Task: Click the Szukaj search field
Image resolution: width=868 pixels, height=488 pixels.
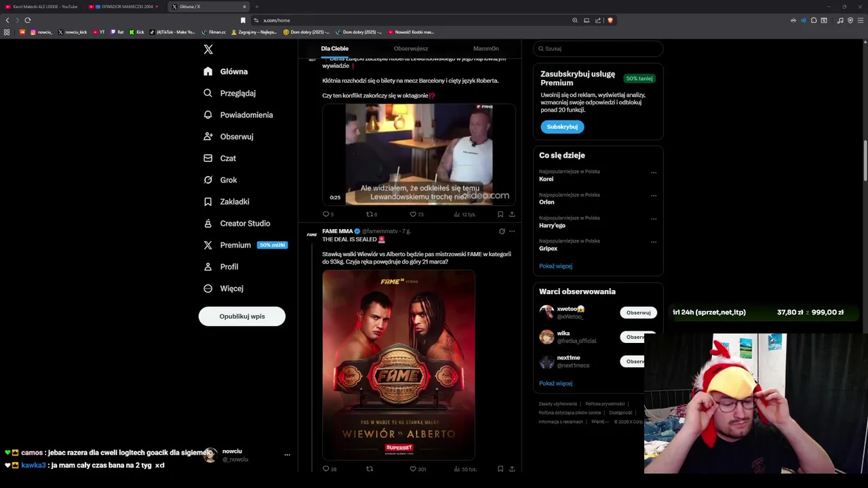Action: point(597,49)
